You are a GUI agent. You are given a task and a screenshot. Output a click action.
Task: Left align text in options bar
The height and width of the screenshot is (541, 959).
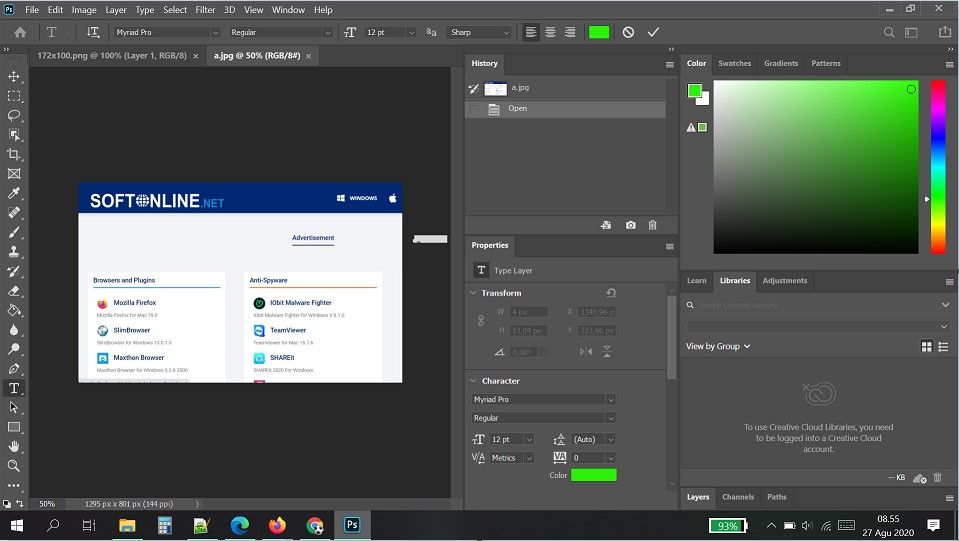[x=531, y=32]
